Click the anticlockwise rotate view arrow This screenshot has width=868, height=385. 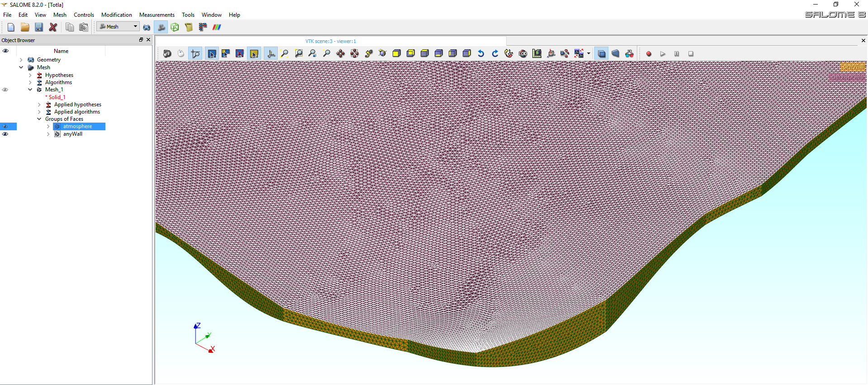(481, 53)
